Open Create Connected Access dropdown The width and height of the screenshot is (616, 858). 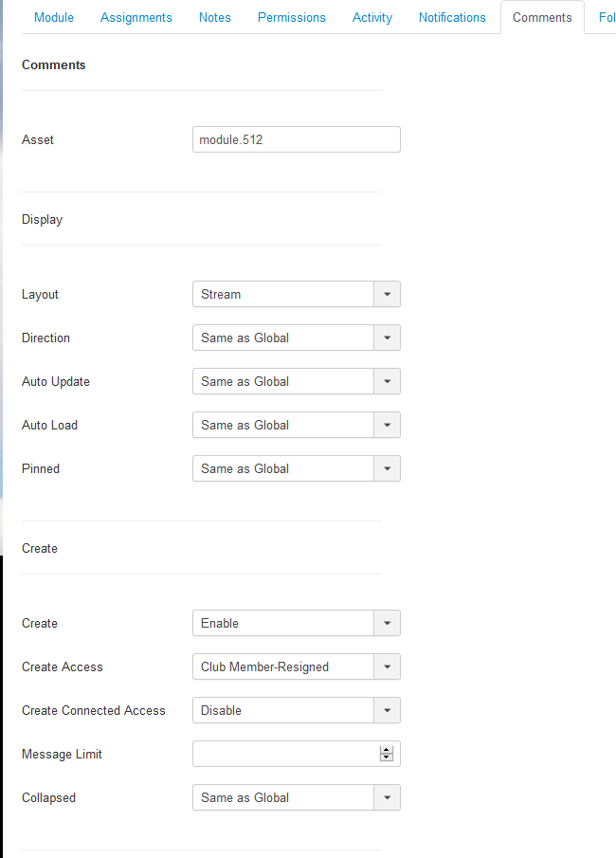coord(297,710)
